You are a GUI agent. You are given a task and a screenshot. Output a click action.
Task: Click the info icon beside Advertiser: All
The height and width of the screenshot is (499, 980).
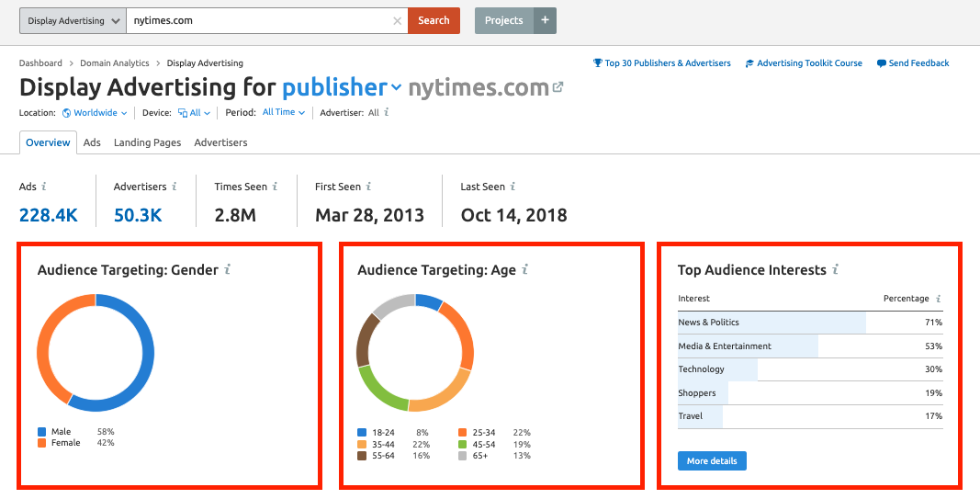(x=387, y=112)
